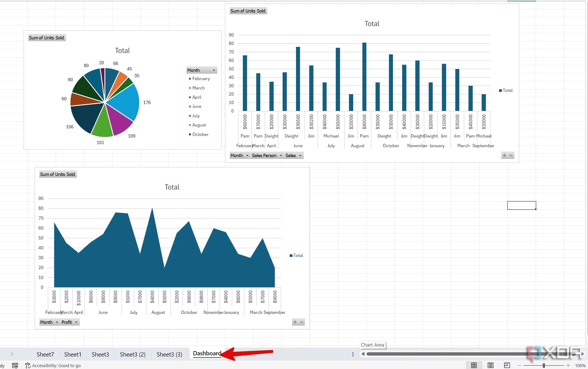
Task: Click the bar chart Sum of Units Sold icon
Action: (248, 11)
